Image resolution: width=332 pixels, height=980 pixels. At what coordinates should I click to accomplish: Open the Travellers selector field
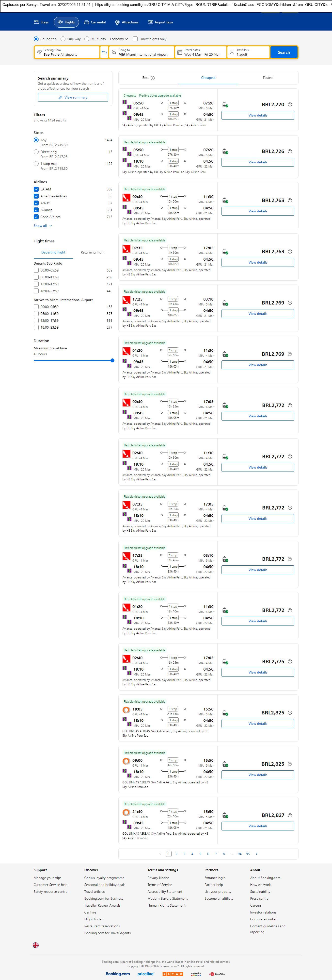coord(248,52)
